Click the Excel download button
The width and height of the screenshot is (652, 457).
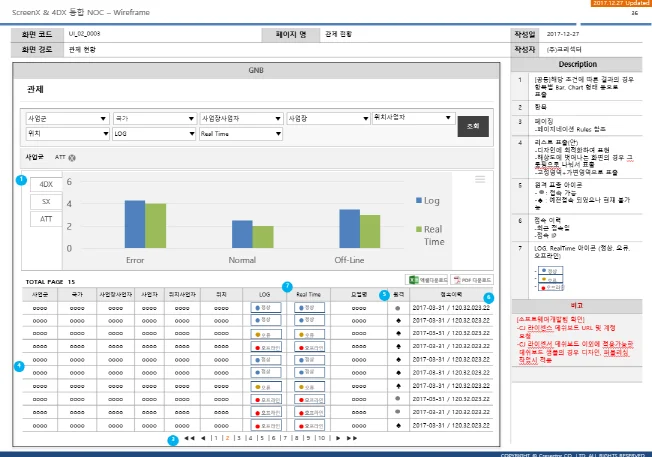click(x=427, y=281)
